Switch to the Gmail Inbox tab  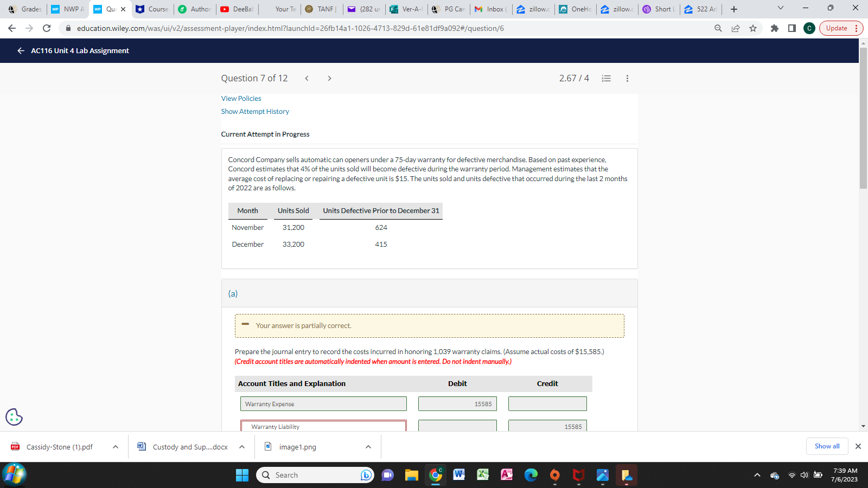pos(492,9)
